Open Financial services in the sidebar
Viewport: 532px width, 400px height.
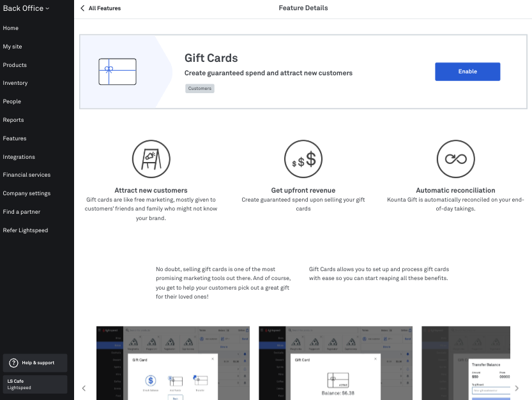pyautogui.click(x=26, y=175)
